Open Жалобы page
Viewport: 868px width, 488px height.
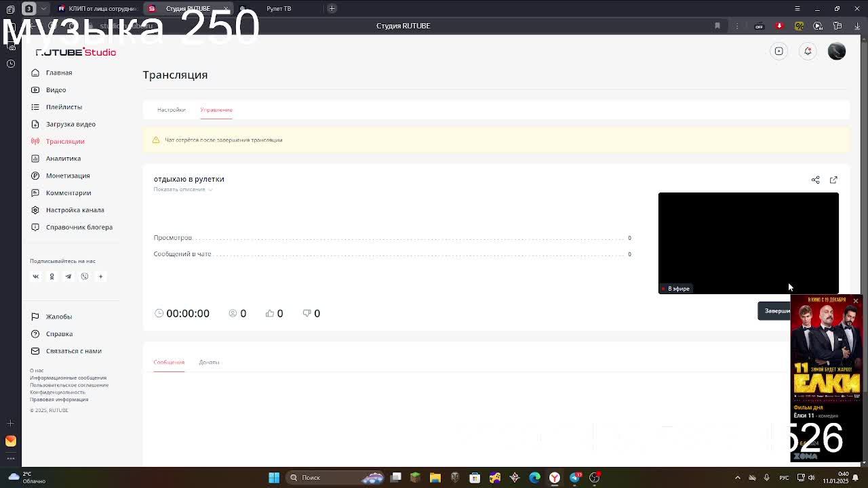[x=52, y=317]
